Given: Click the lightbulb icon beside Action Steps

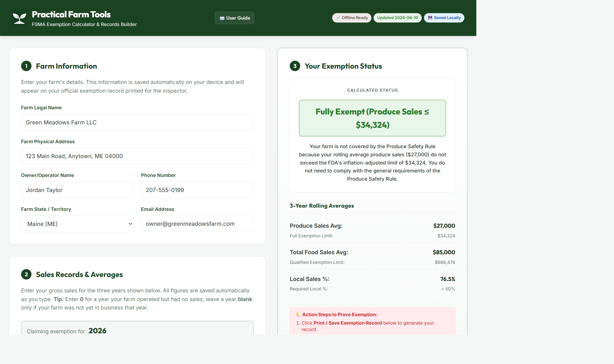Looking at the screenshot, I should (298, 315).
